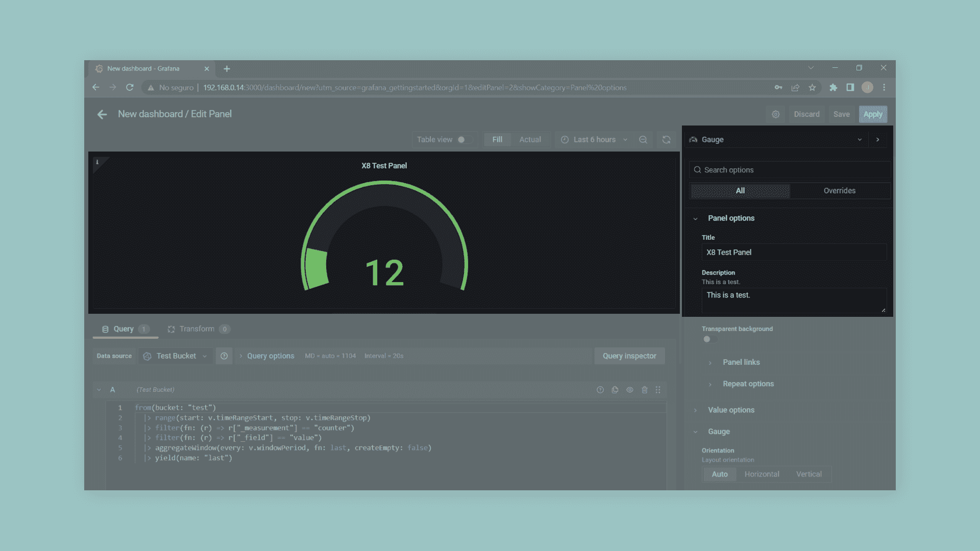Select Horizontal orientation option
This screenshot has width=980, height=551.
pos(762,474)
